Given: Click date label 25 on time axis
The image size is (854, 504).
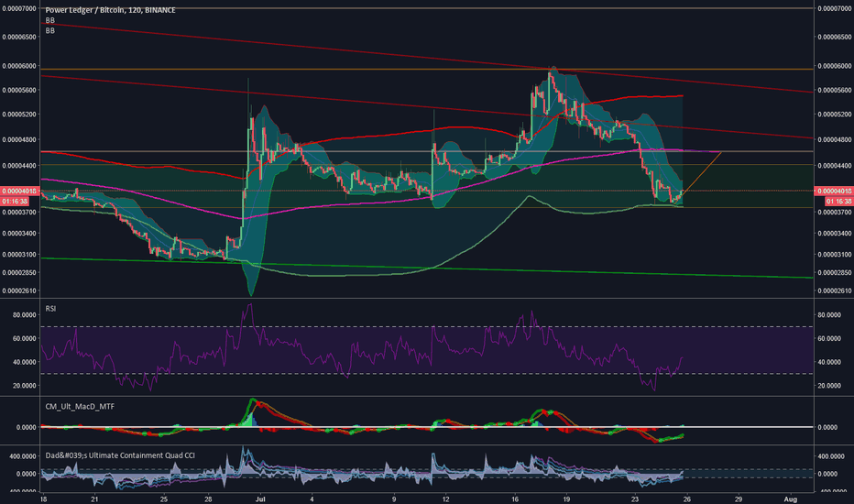Looking at the screenshot, I should [x=164, y=499].
